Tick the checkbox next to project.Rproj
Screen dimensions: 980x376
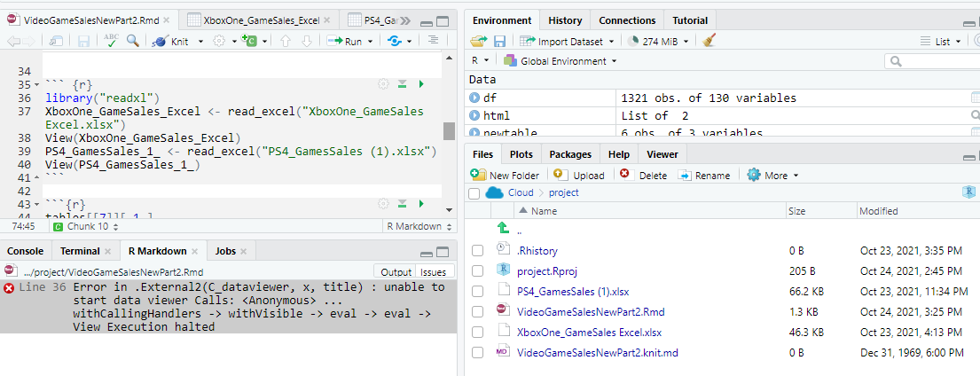click(x=478, y=270)
